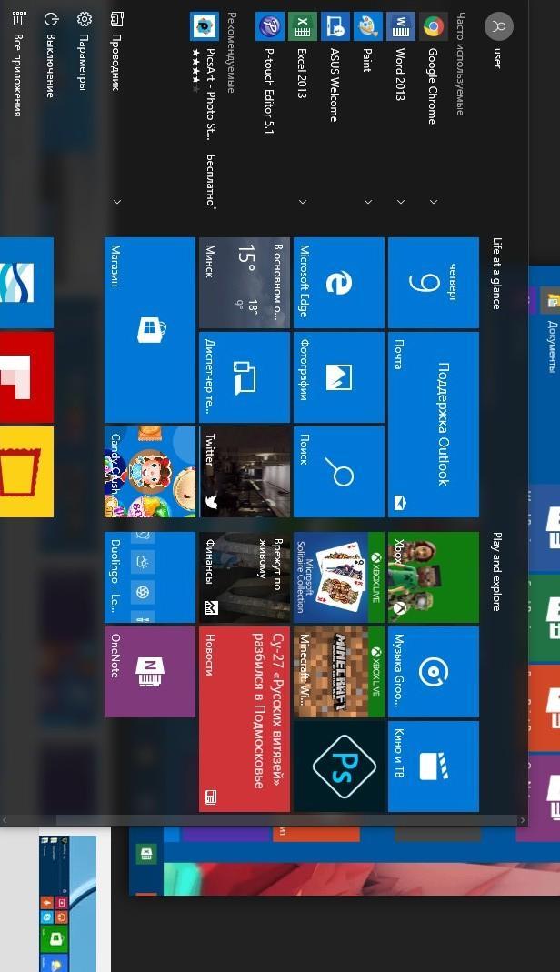Open the Диспетчер те... phone companion tile
Image resolution: width=560 pixels, height=972 pixels.
click(244, 377)
